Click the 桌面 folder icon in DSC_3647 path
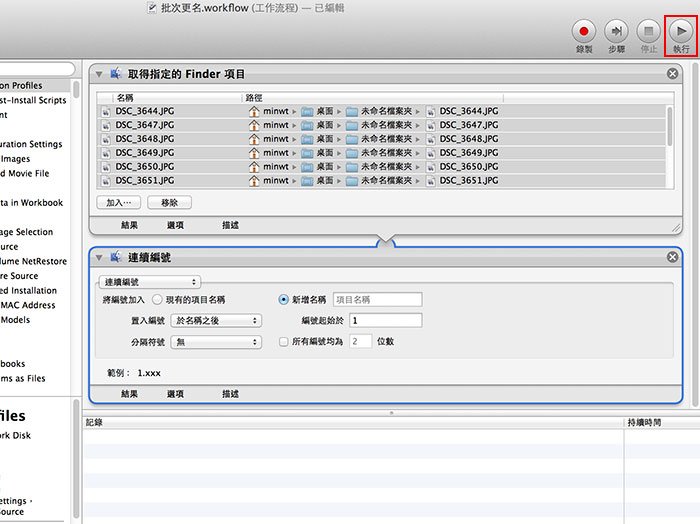Screen dimensions: 700x524 (x=307, y=125)
